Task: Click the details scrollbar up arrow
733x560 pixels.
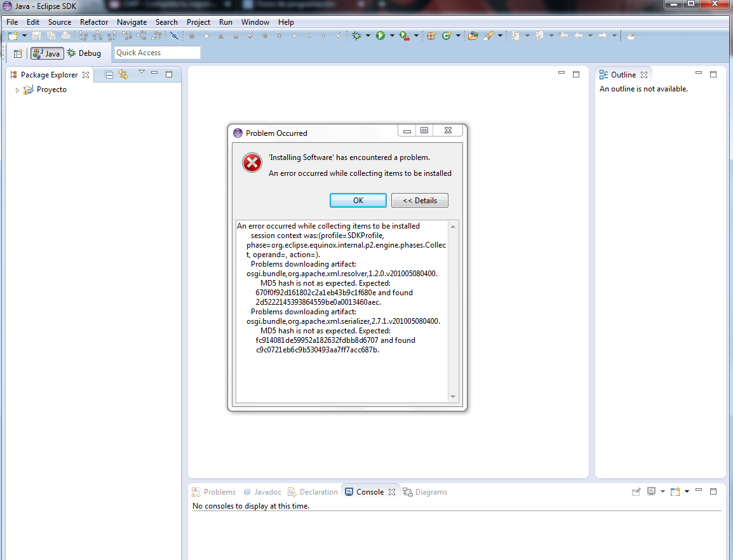Action: coord(453,227)
